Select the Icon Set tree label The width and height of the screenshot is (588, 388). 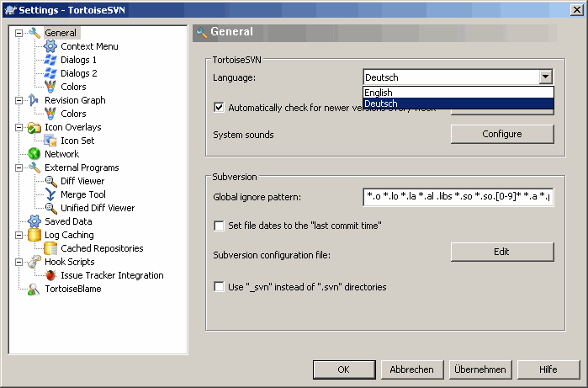tap(77, 141)
